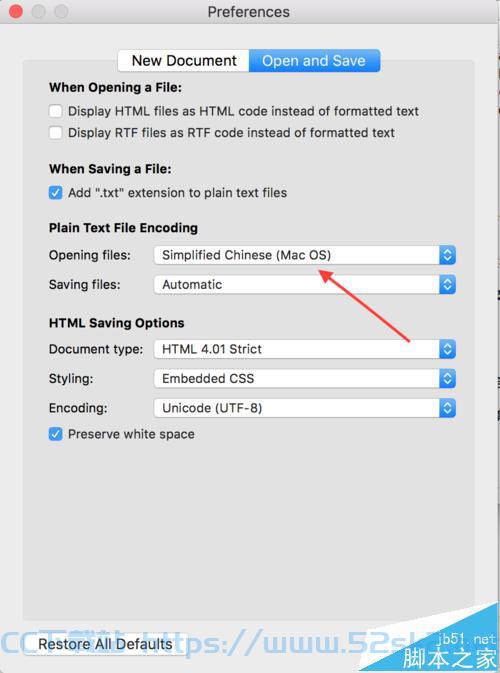This screenshot has height=673, width=500.
Task: Click the blue stepper arrows beside Automatic
Action: [447, 285]
